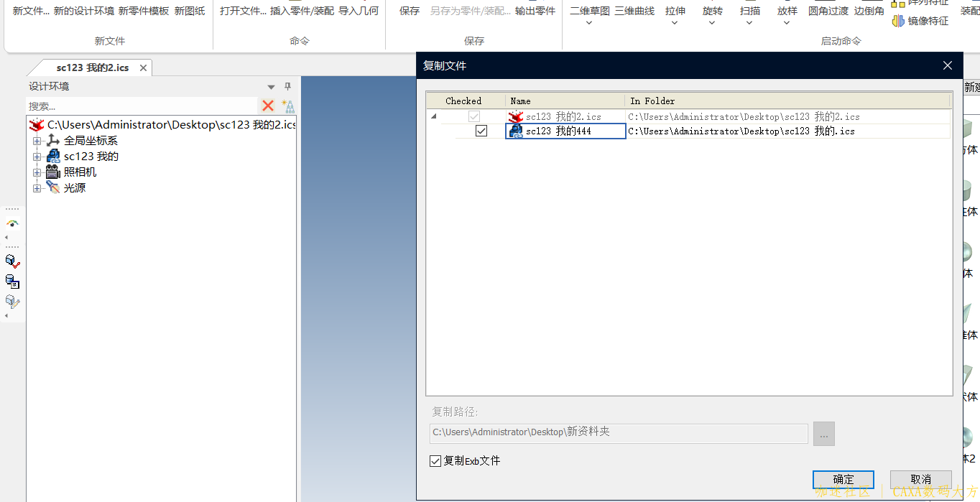Collapse the sc123 我的2.ics row in dialog
980x502 pixels.
(x=433, y=116)
